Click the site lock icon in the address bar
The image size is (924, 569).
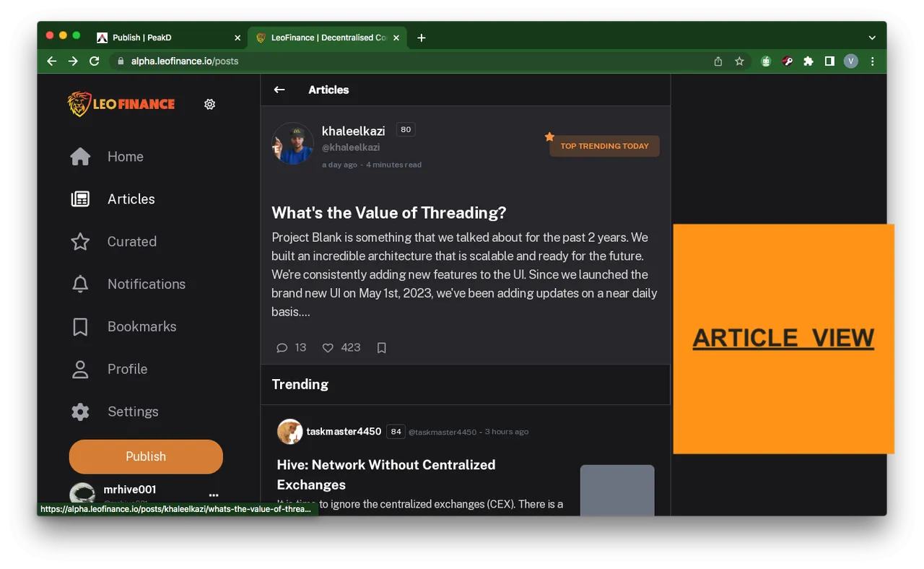121,61
